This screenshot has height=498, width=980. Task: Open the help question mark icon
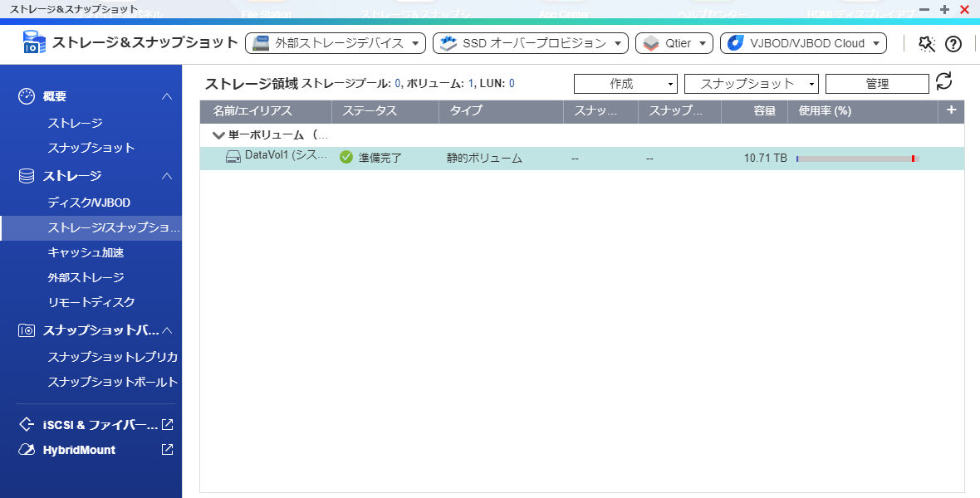click(953, 43)
